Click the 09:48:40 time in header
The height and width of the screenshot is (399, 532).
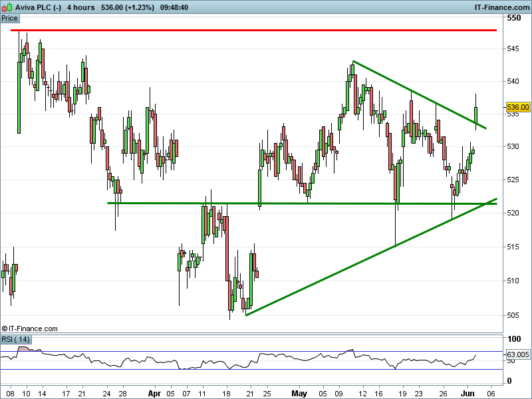[x=174, y=7]
